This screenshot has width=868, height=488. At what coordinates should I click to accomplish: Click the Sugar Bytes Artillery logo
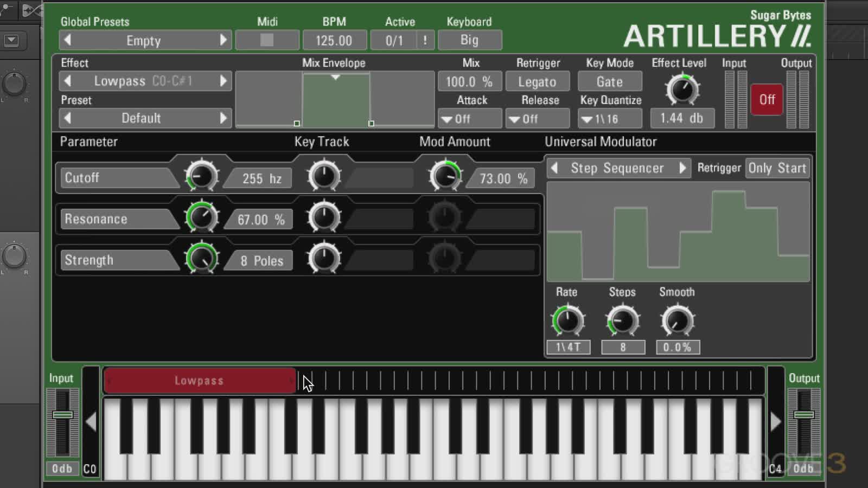[717, 30]
